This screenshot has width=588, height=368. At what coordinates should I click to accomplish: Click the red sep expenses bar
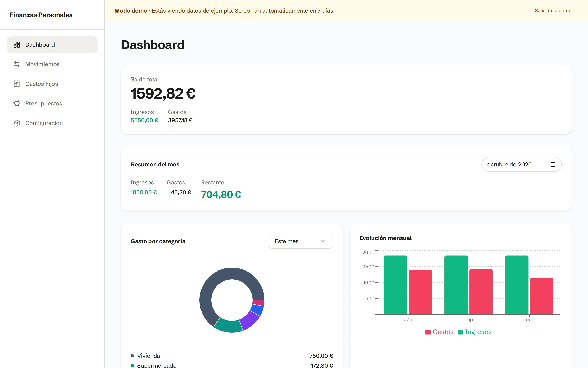pyautogui.click(x=481, y=292)
